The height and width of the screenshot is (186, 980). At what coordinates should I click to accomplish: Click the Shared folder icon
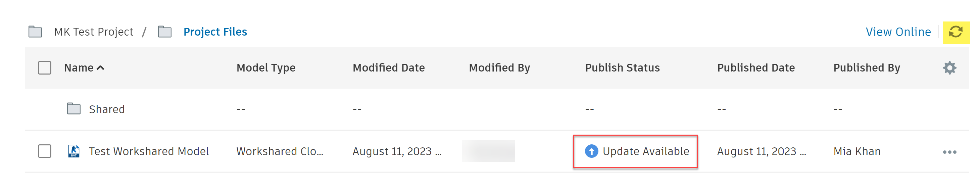(x=73, y=109)
